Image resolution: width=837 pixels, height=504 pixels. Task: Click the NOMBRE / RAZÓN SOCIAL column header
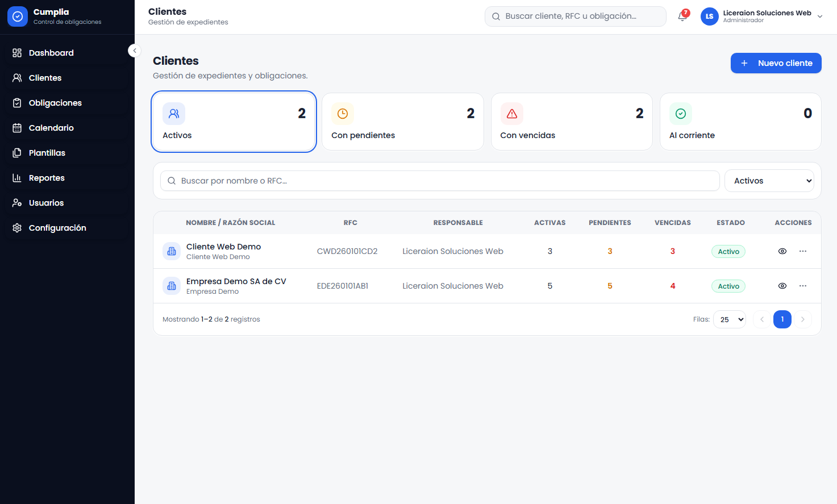(x=231, y=223)
